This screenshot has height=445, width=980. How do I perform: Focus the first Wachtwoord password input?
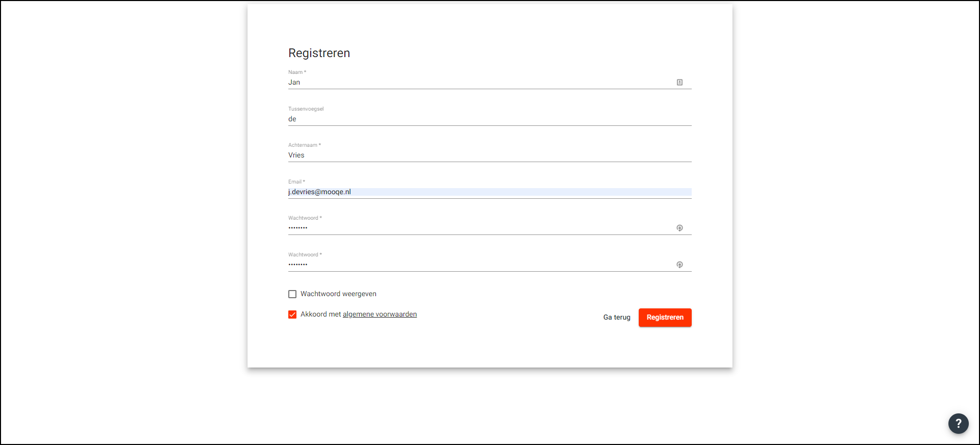coord(479,228)
